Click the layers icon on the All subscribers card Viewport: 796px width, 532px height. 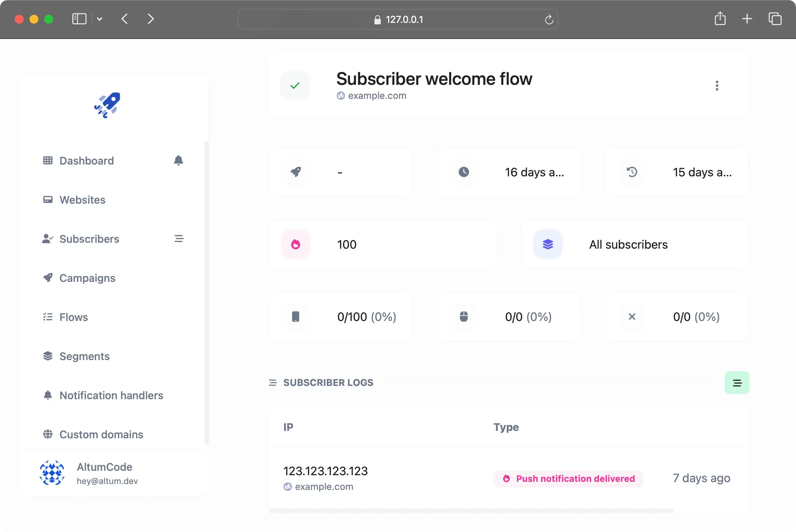[547, 244]
